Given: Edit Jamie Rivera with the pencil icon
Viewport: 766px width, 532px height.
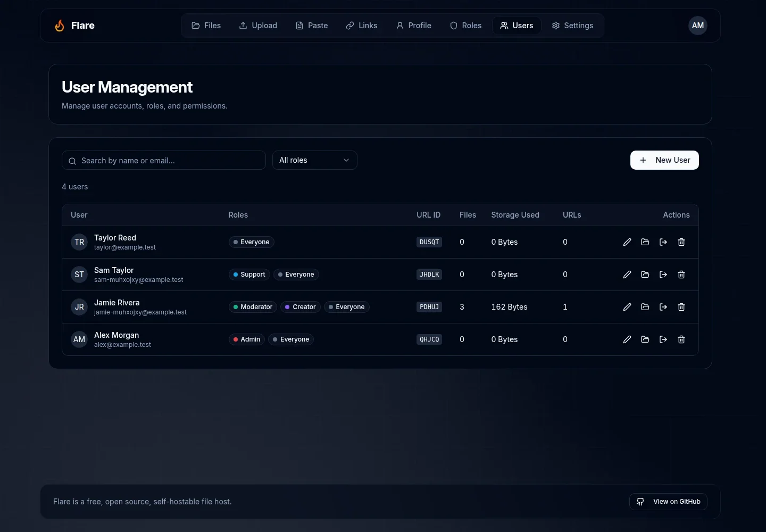Looking at the screenshot, I should click(627, 307).
